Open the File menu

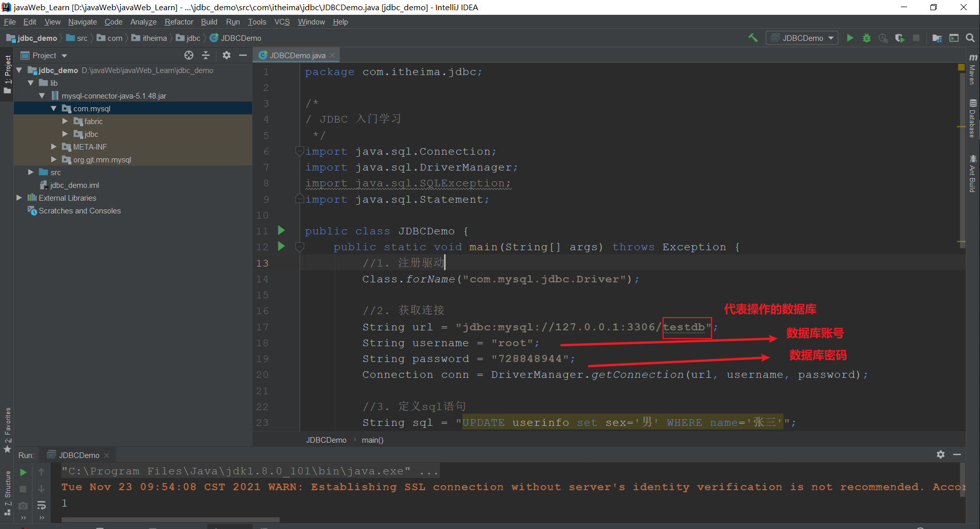[10, 22]
